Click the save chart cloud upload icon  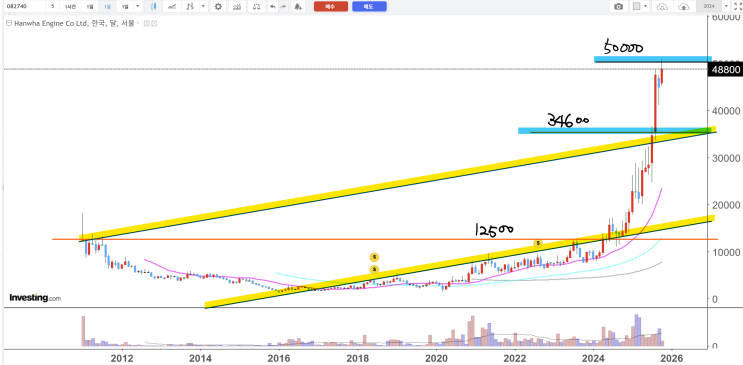point(683,7)
